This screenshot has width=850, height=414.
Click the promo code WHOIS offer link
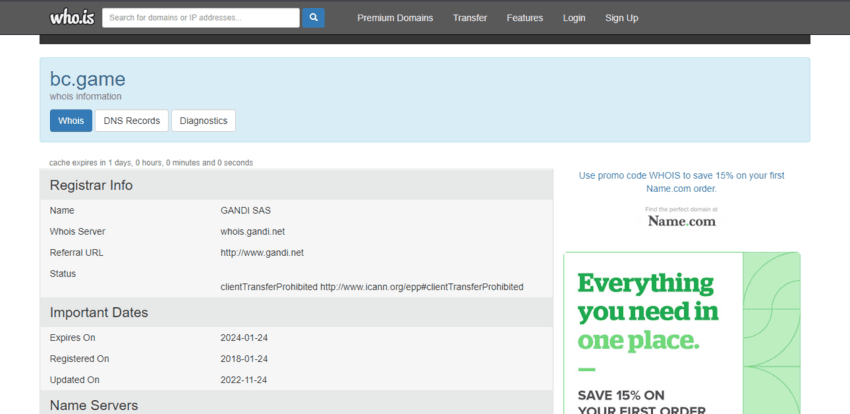[681, 181]
